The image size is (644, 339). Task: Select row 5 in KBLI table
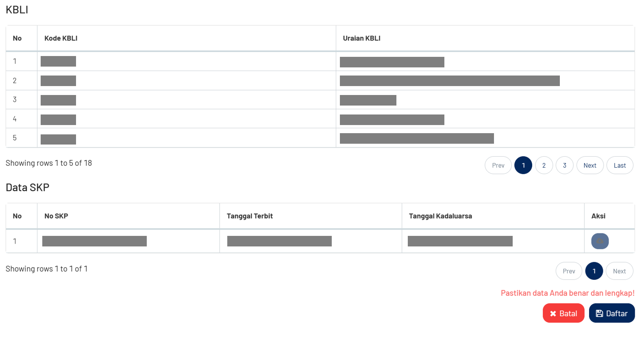pos(320,138)
